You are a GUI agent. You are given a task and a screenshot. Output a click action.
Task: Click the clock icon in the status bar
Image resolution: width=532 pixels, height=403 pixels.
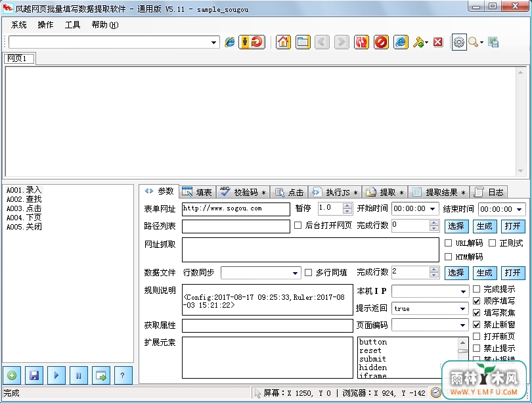[x=435, y=393]
